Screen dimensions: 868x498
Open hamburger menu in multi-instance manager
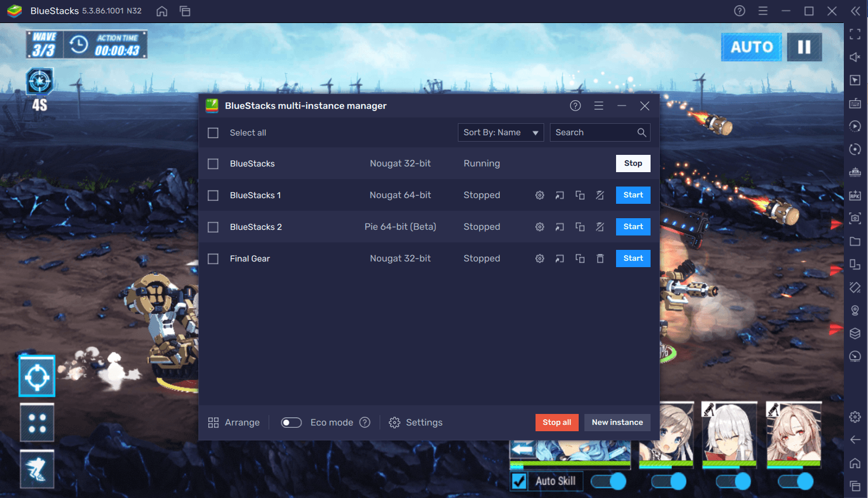(x=599, y=106)
